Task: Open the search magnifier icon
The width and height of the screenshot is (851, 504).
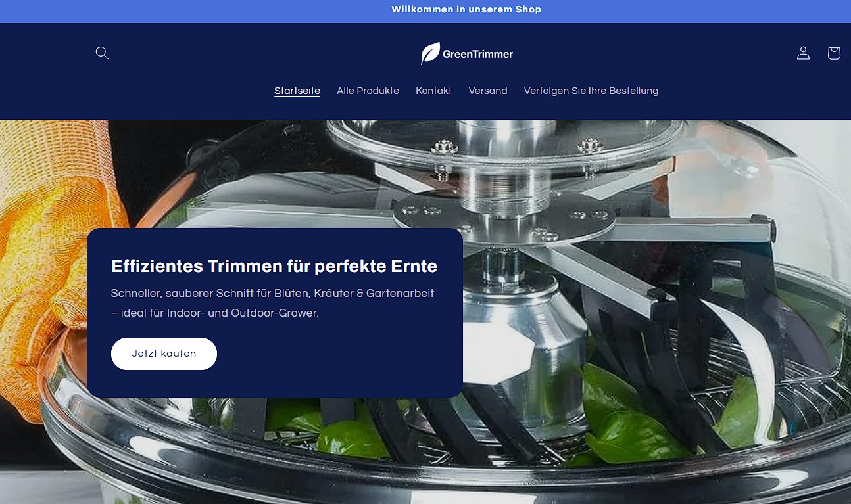Action: tap(102, 53)
